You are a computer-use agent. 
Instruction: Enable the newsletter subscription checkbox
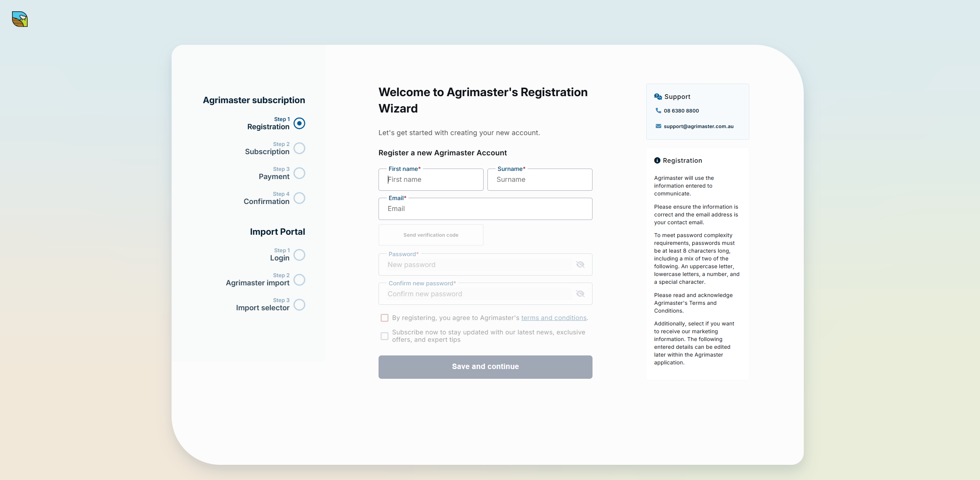384,336
